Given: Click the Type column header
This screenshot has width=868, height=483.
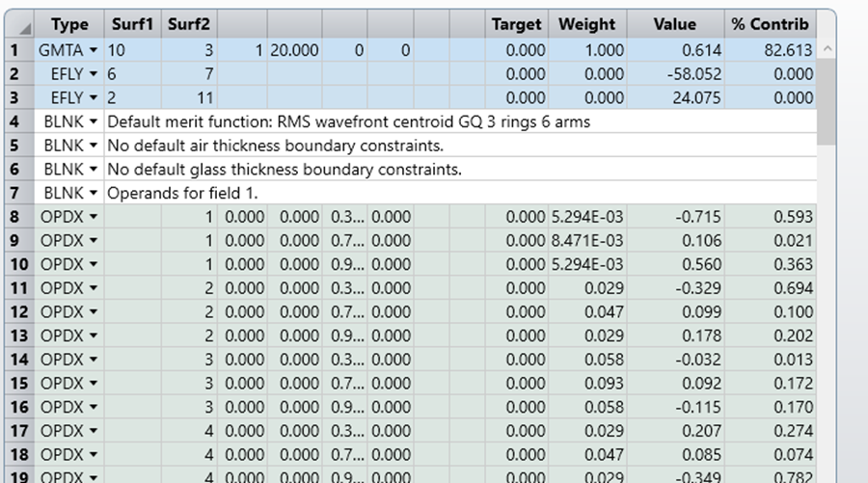Looking at the screenshot, I should tap(68, 25).
